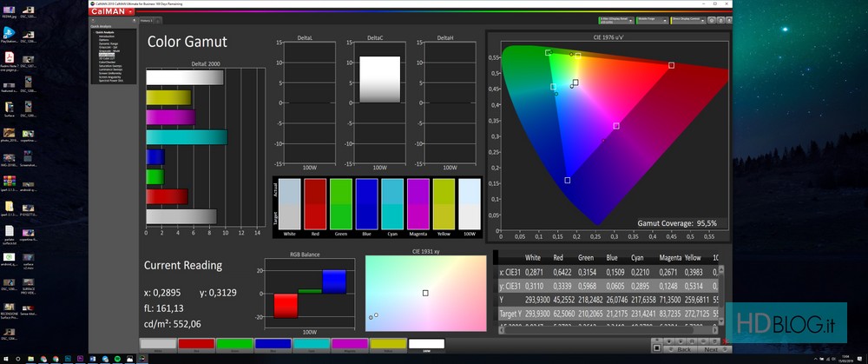The image size is (868, 364).
Task: Select Spectral Power Dist. workflow step
Action: tap(111, 80)
